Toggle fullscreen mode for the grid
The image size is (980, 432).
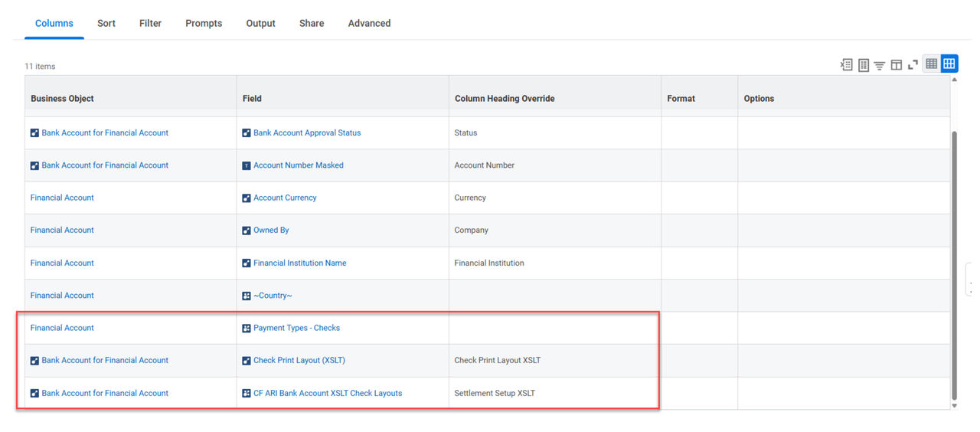pos(913,65)
